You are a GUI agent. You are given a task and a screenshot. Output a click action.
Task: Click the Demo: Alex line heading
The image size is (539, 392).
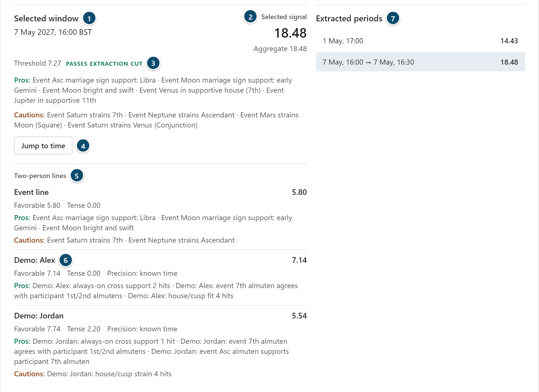(x=35, y=260)
